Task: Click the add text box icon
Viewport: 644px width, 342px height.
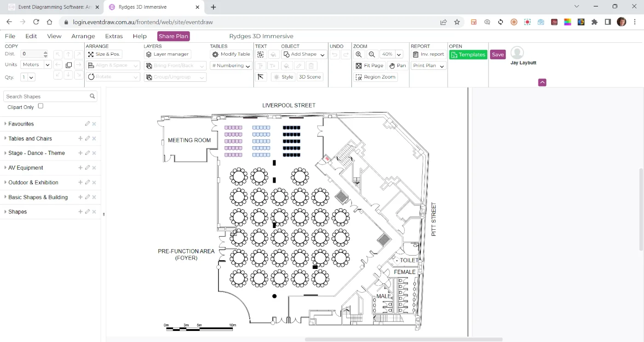Action: 261,54
